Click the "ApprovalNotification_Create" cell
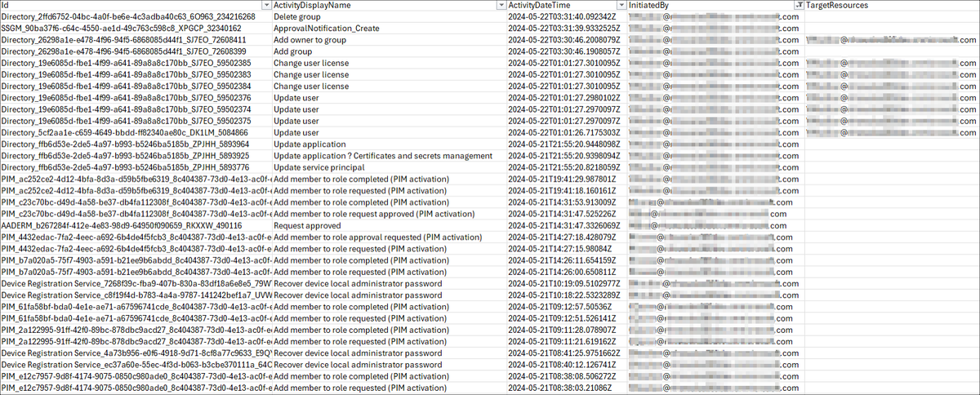Image resolution: width=980 pixels, height=395 pixels. coord(389,27)
